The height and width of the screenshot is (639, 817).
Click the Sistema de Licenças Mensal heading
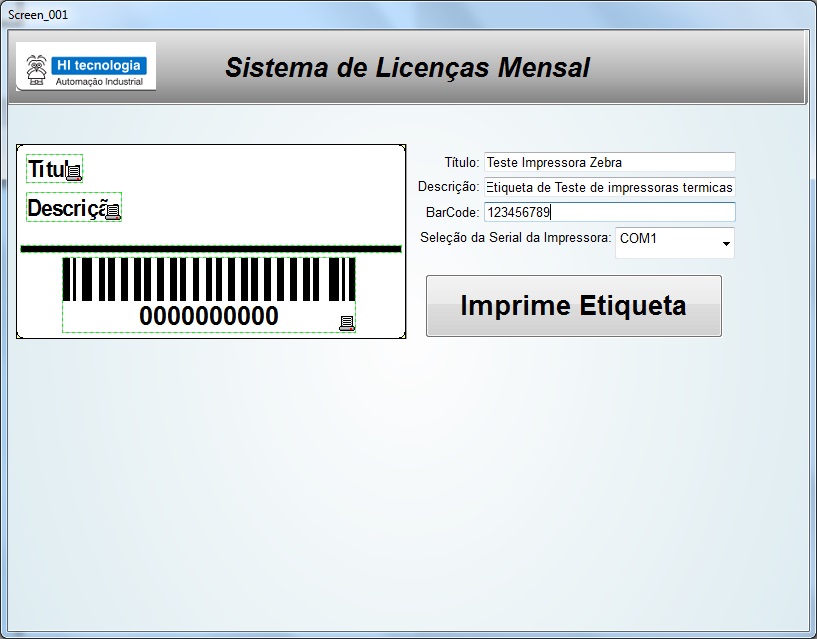point(407,67)
